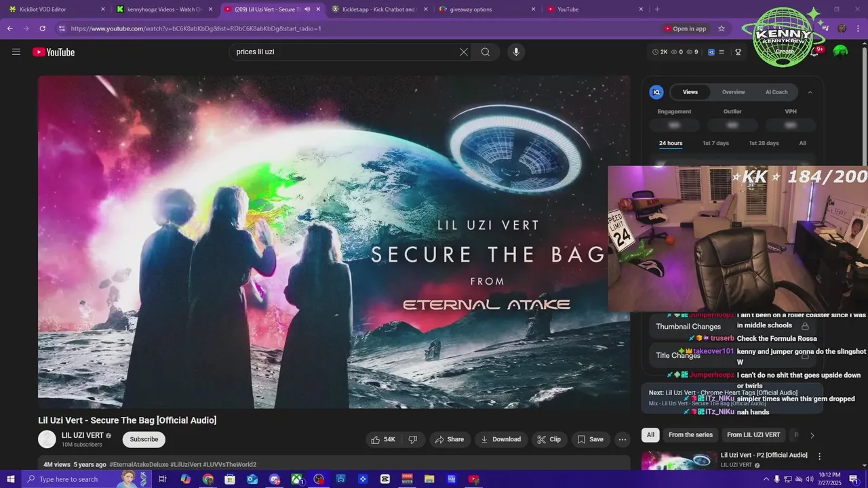Show hidden system tray icons
868x488 pixels.
click(766, 479)
